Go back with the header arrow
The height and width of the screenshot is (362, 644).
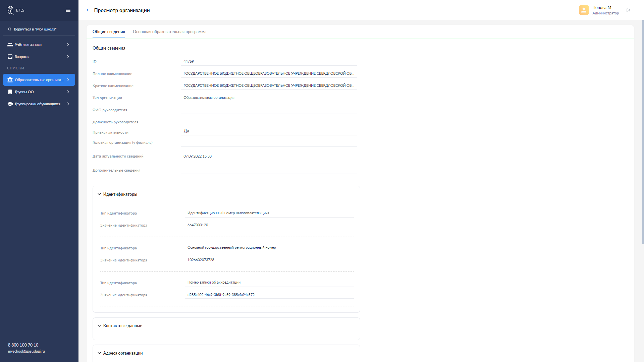tap(88, 10)
